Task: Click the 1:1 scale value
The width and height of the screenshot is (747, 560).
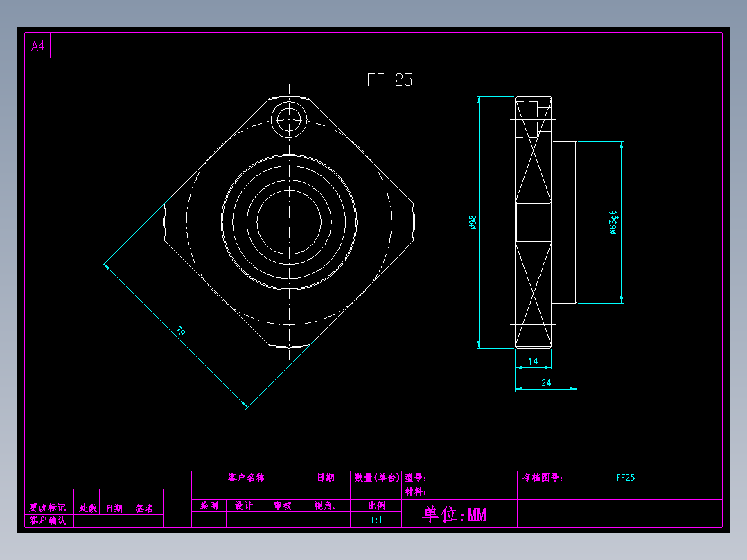Action: tap(376, 520)
